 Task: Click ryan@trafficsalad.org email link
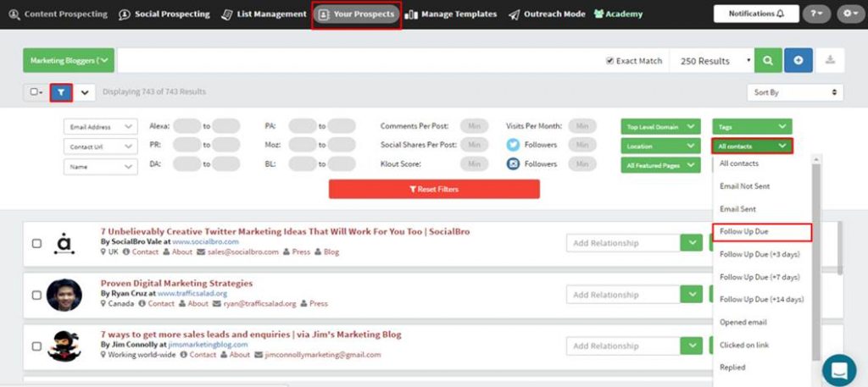click(x=259, y=303)
